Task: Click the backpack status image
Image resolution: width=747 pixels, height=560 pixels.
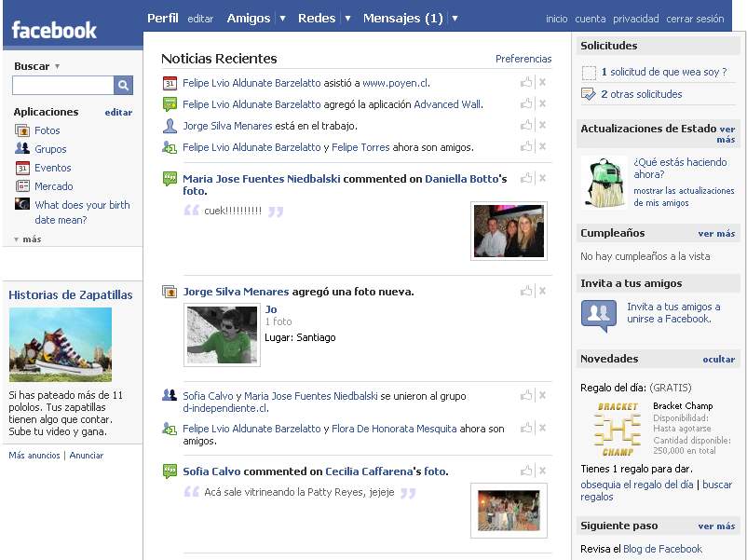Action: point(604,183)
